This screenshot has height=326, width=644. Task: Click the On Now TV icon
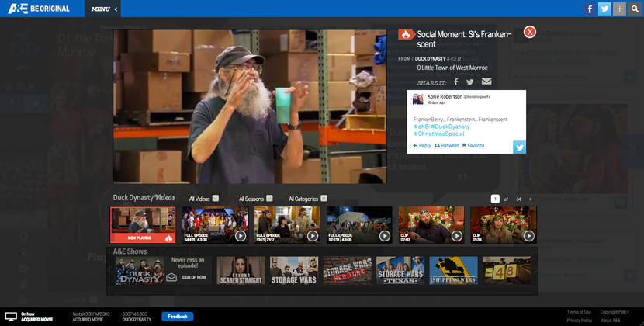point(11,317)
